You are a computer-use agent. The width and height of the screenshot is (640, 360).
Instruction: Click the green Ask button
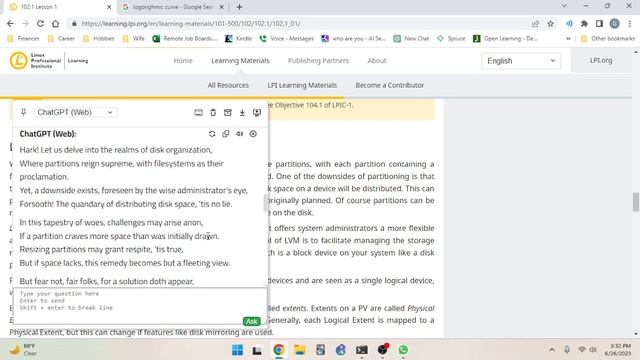[251, 321]
